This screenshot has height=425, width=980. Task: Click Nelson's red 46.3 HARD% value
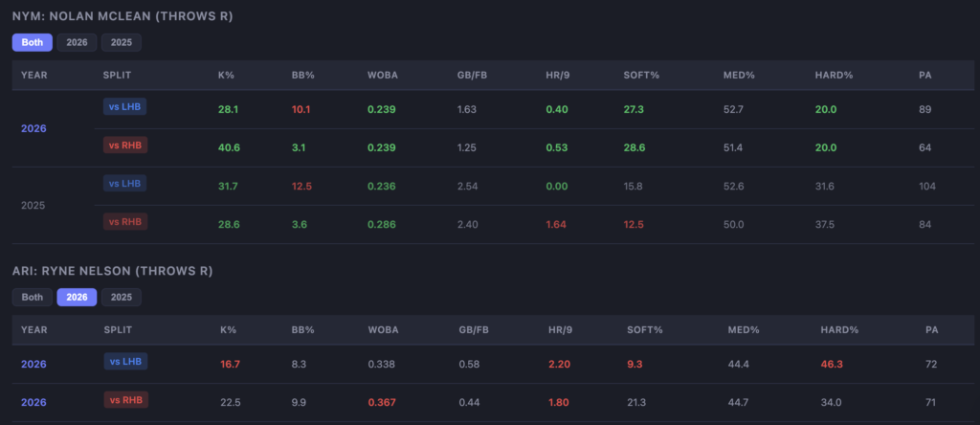[x=832, y=364]
